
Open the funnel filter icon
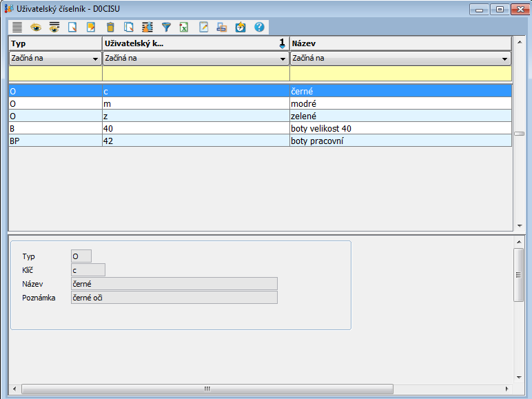coord(166,28)
